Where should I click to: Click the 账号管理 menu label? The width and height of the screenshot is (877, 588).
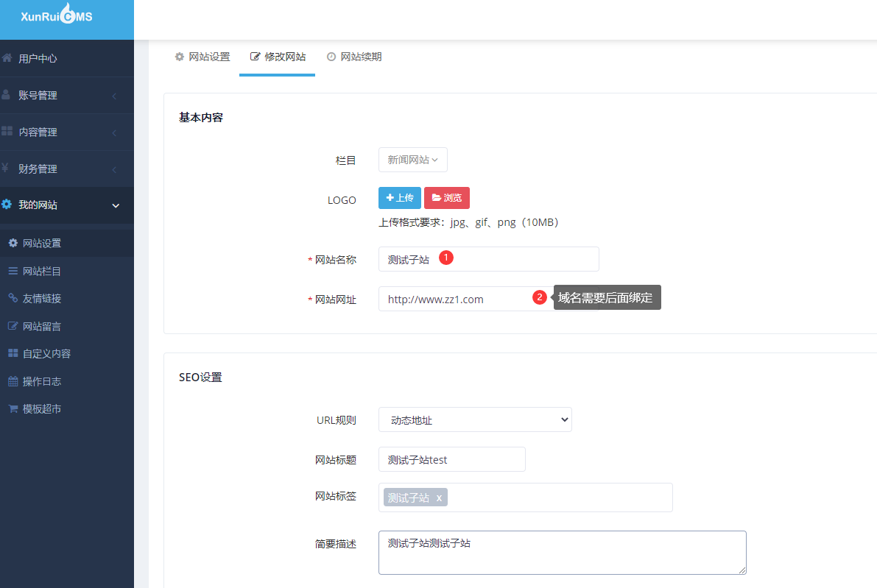click(38, 95)
